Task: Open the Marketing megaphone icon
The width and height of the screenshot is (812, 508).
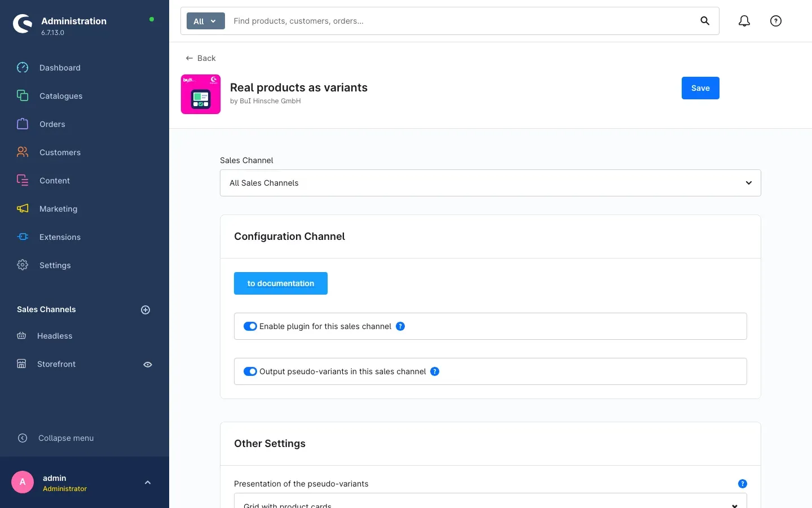Action: 23,209
